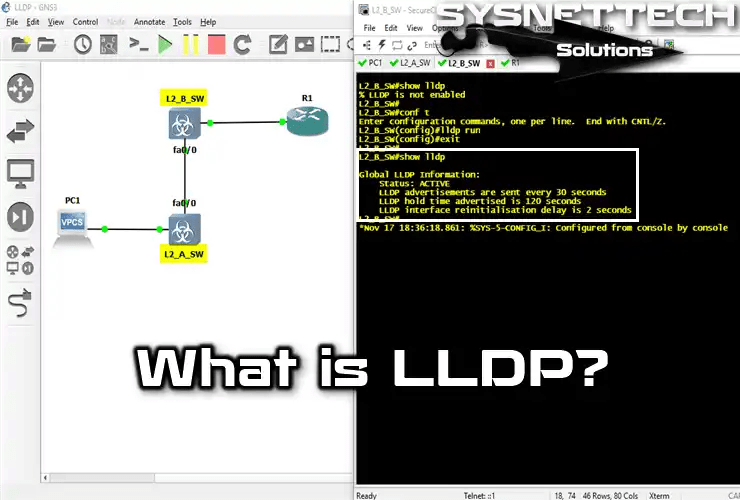Click the SecureCRT Quick Connect lightning icon

[x=381, y=45]
